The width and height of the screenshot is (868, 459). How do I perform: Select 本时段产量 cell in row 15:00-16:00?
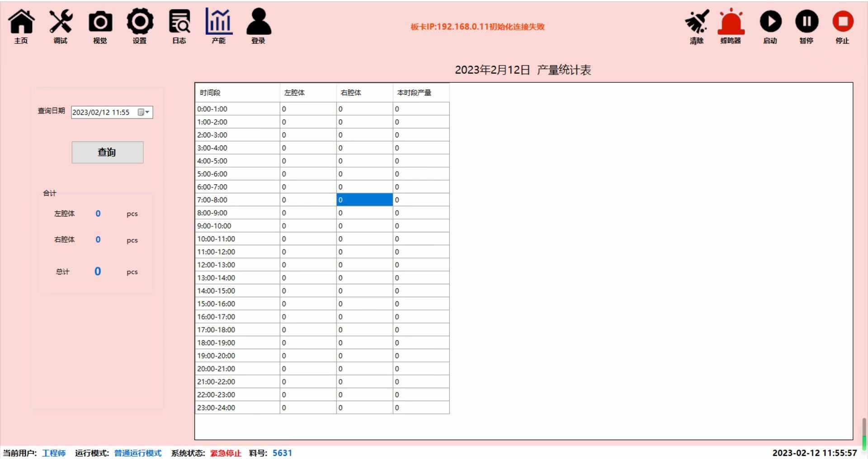coord(421,304)
